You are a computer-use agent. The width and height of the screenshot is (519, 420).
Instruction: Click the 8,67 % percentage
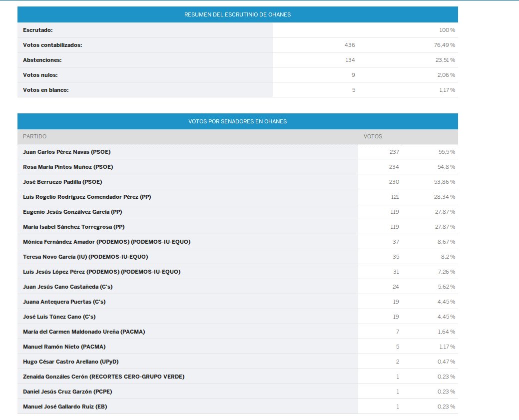click(446, 242)
